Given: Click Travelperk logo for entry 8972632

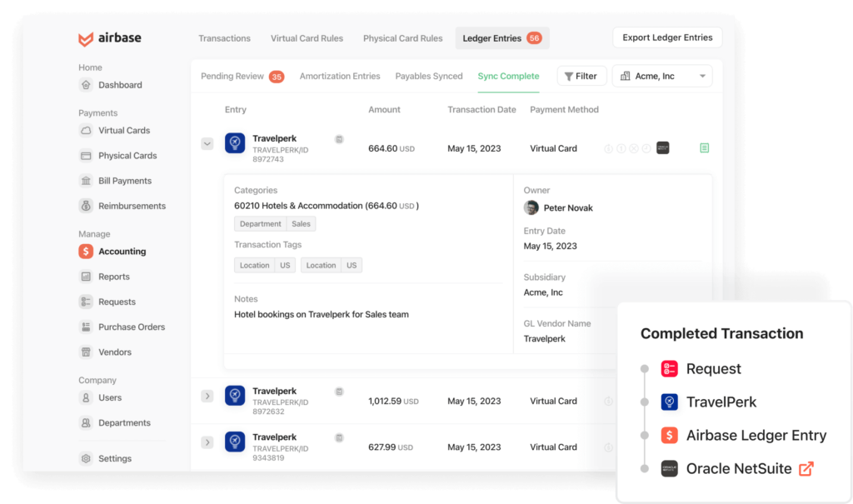Looking at the screenshot, I should pos(235,396).
